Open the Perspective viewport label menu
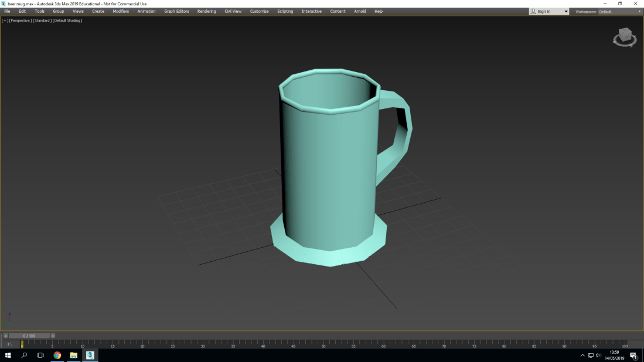This screenshot has width=644, height=362. 20,20
